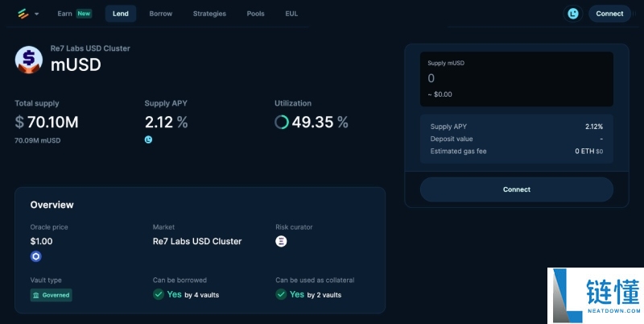The height and width of the screenshot is (324, 644).
Task: Click the large Connect button in supply panel
Action: 517,189
